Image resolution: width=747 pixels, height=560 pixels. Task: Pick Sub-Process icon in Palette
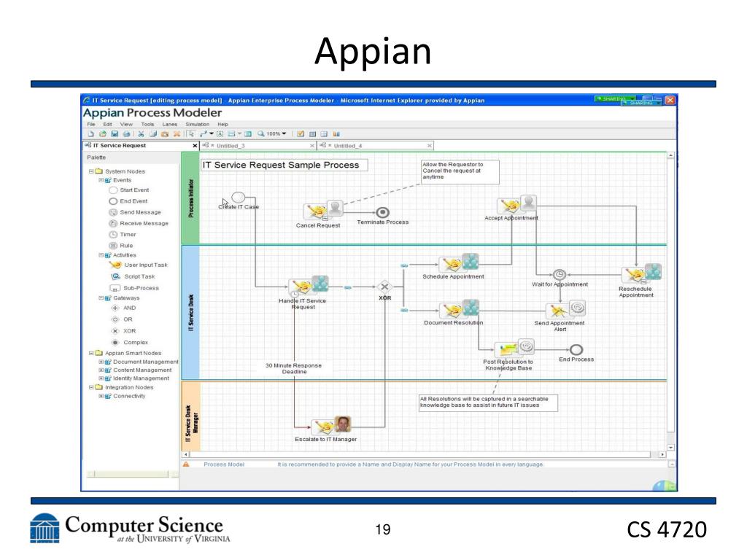[x=115, y=288]
